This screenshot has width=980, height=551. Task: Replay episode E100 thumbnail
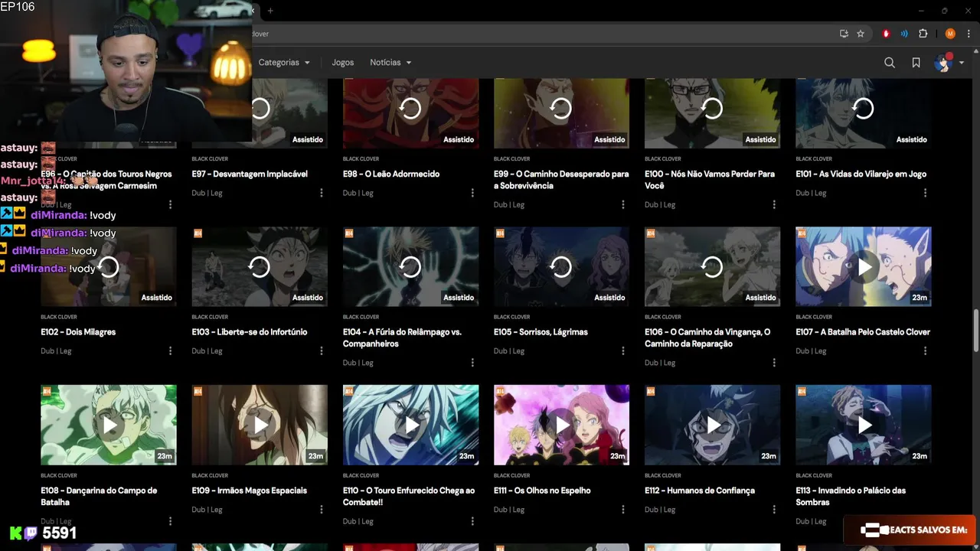(712, 109)
